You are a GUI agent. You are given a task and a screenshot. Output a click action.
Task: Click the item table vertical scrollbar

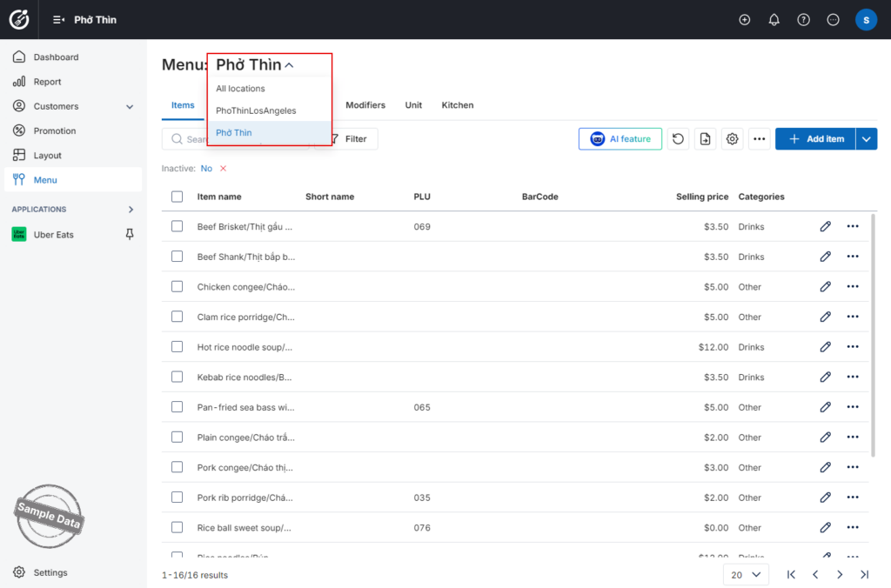[x=873, y=335]
